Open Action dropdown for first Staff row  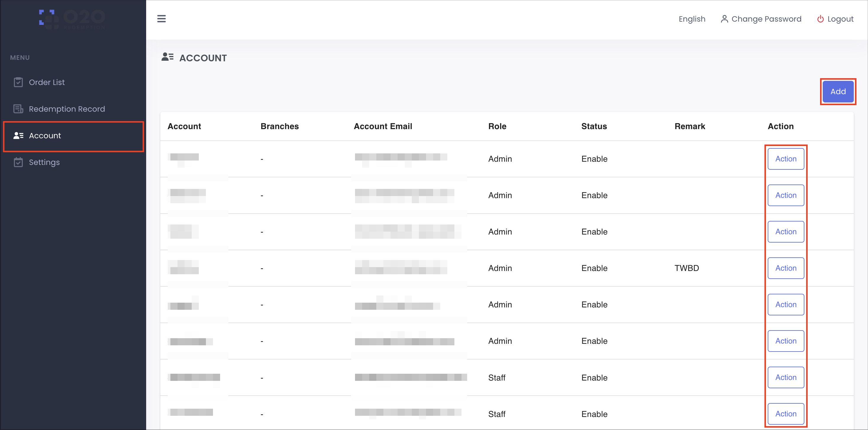[x=786, y=377]
